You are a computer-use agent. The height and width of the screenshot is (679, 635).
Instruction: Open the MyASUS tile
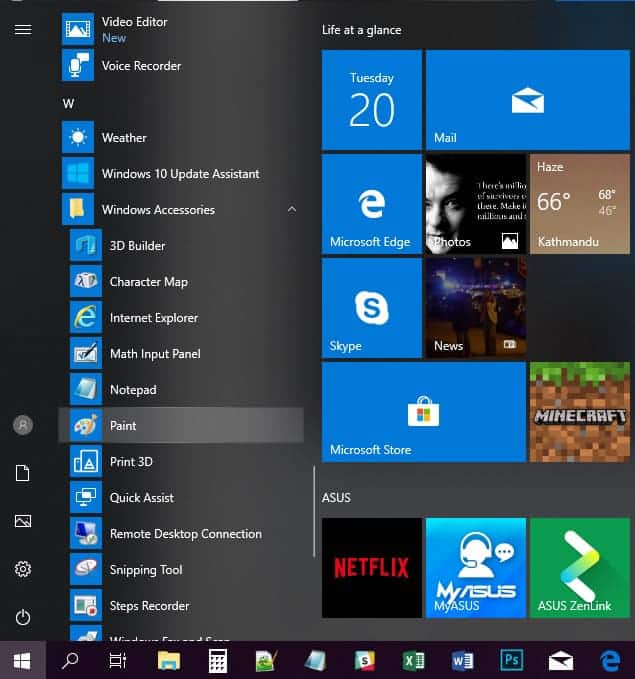(476, 568)
